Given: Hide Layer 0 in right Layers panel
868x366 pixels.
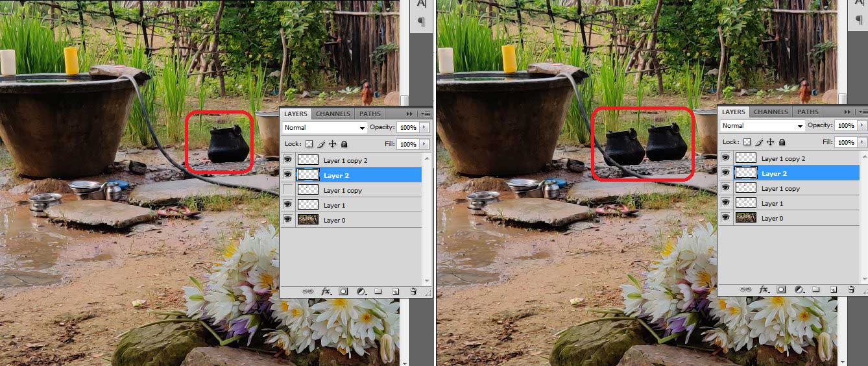Looking at the screenshot, I should [726, 218].
